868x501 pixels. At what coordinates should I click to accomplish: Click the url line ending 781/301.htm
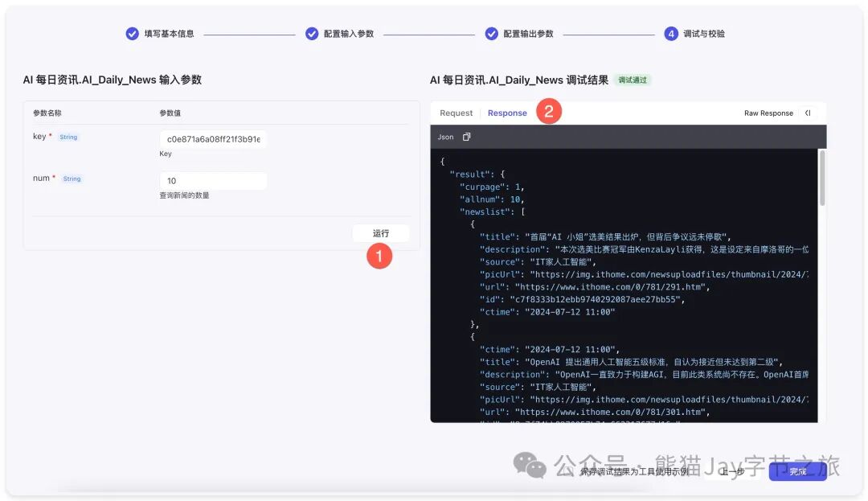tap(595, 412)
